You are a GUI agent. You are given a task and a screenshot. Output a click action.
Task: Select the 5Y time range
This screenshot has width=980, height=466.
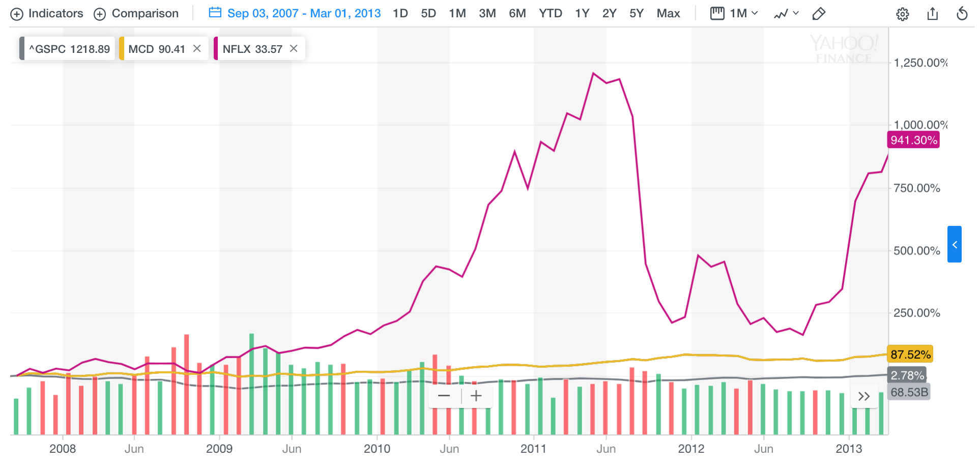point(637,13)
